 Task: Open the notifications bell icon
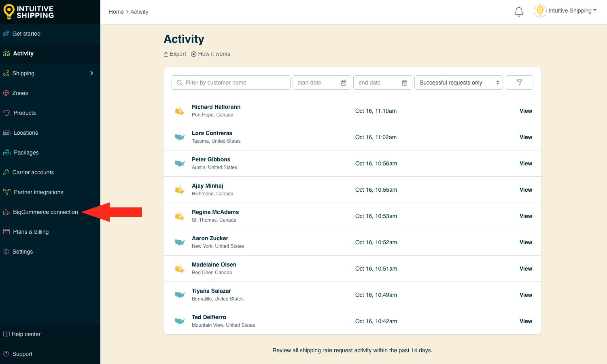point(519,12)
